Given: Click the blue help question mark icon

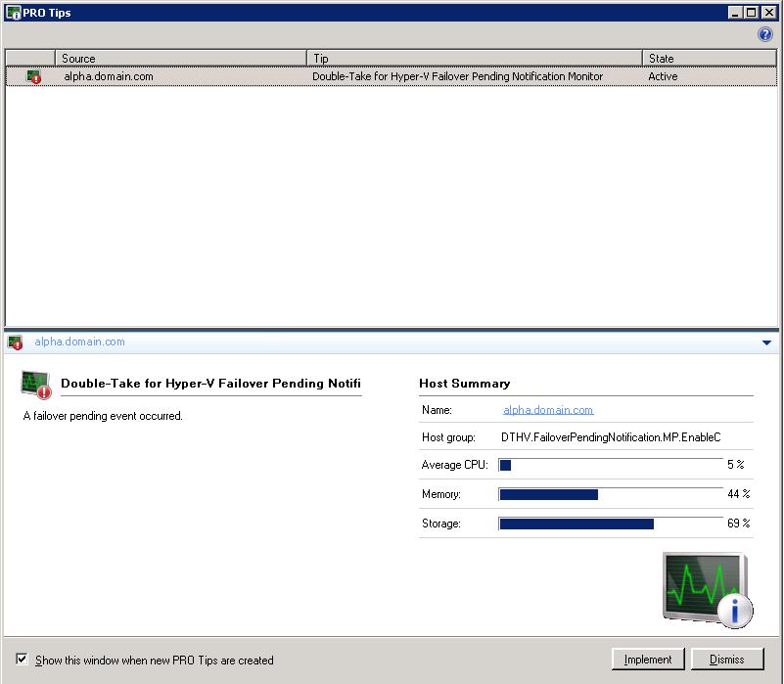Looking at the screenshot, I should (x=765, y=34).
